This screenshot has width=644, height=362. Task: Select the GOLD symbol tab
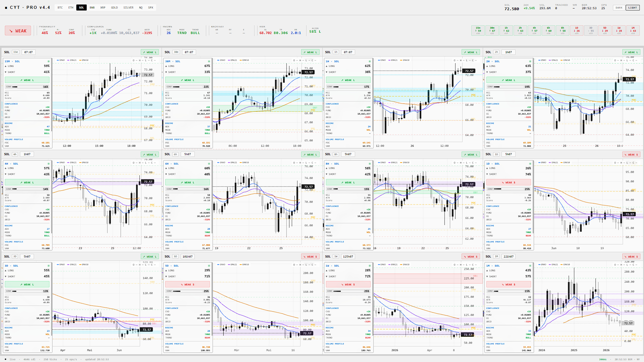114,8
